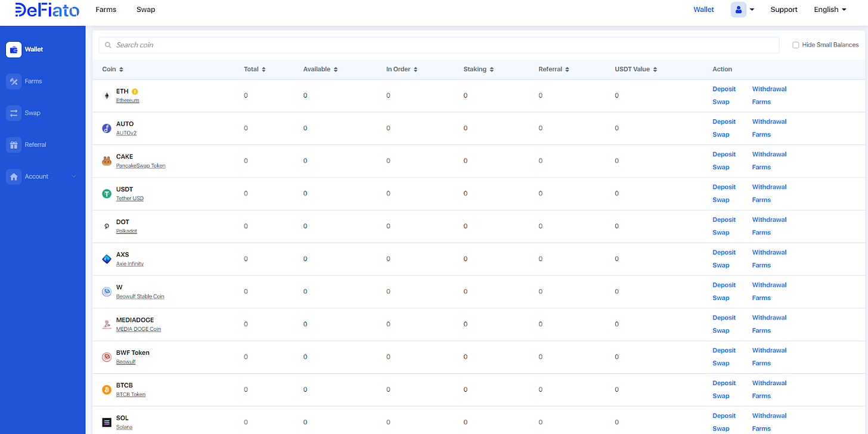Image resolution: width=868 pixels, height=434 pixels.
Task: Click the PancakeSwap Token name link
Action: coord(141,166)
